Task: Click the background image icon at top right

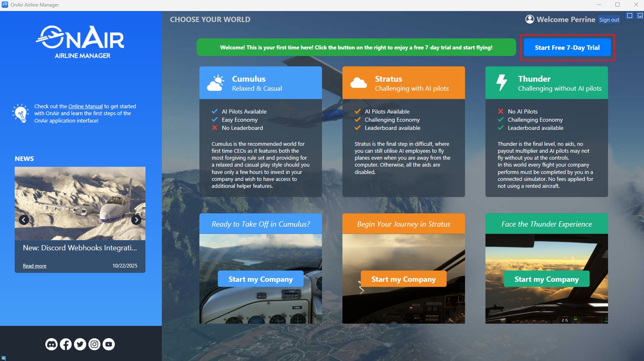Action: [x=640, y=16]
